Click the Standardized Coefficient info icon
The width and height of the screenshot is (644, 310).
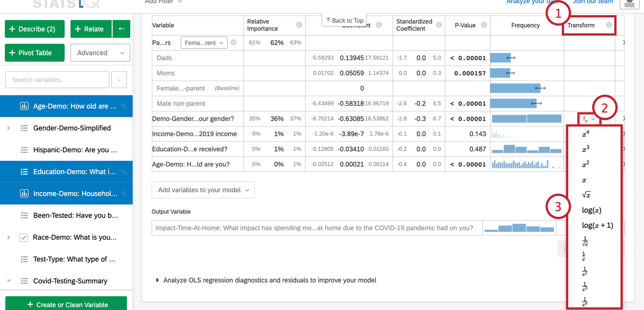point(439,25)
